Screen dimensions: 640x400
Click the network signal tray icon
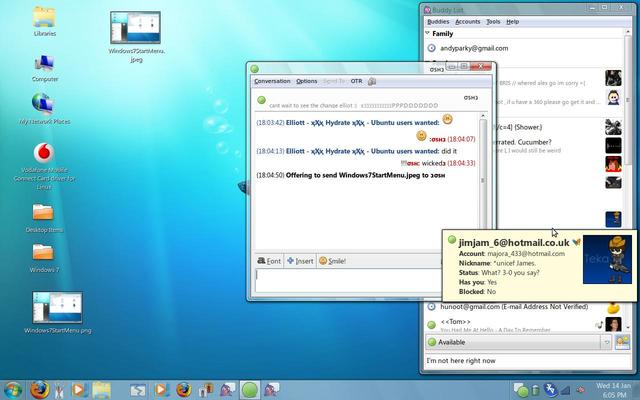coord(564,391)
